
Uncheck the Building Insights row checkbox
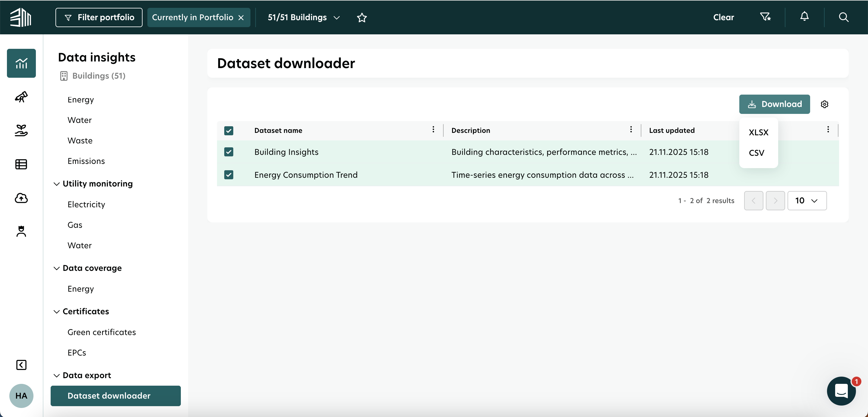(x=228, y=152)
